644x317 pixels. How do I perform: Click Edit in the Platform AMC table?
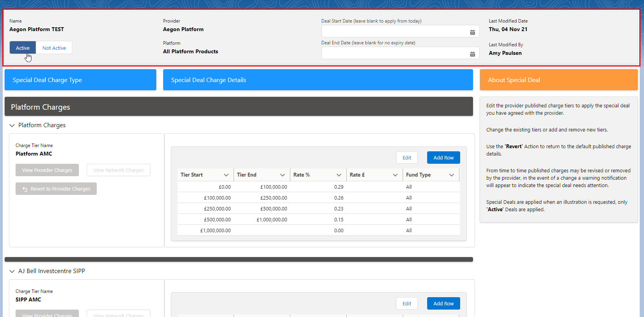(x=407, y=158)
